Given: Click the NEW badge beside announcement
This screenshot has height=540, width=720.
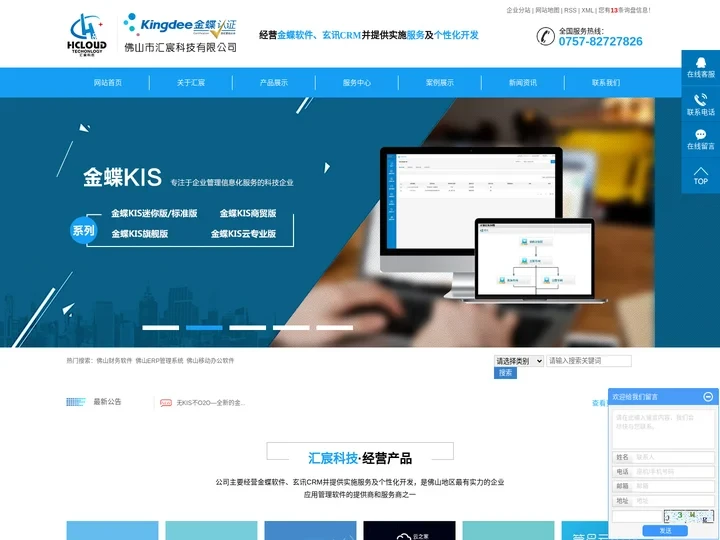Looking at the screenshot, I should [x=166, y=403].
